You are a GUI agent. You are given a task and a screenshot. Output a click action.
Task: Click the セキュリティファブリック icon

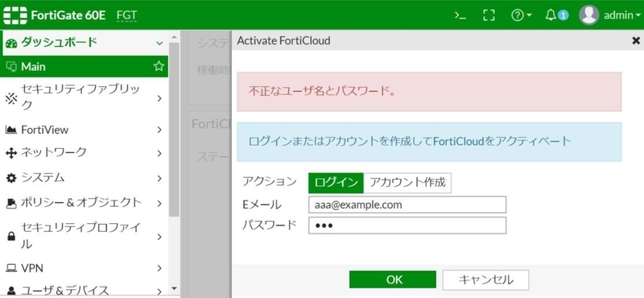pyautogui.click(x=10, y=98)
